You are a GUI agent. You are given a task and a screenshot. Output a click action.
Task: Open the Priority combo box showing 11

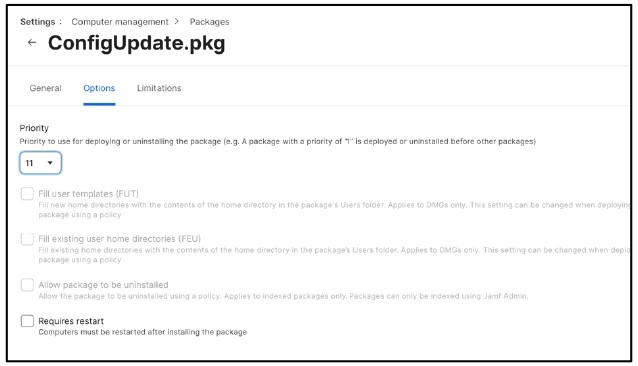point(40,163)
